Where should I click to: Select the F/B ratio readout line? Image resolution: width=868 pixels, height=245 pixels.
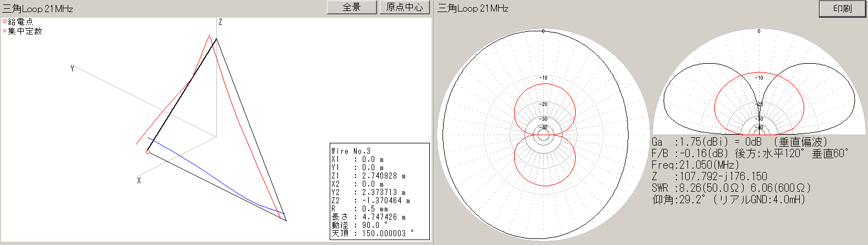(x=750, y=153)
